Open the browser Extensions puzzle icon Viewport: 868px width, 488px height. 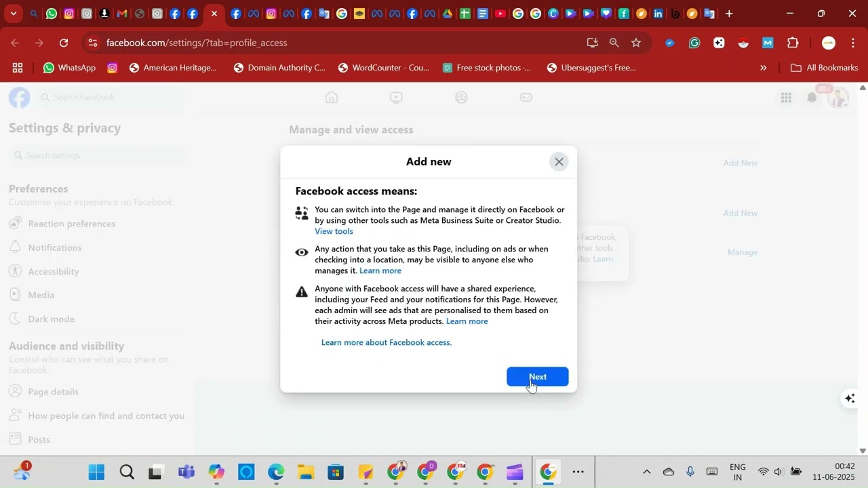(x=793, y=43)
